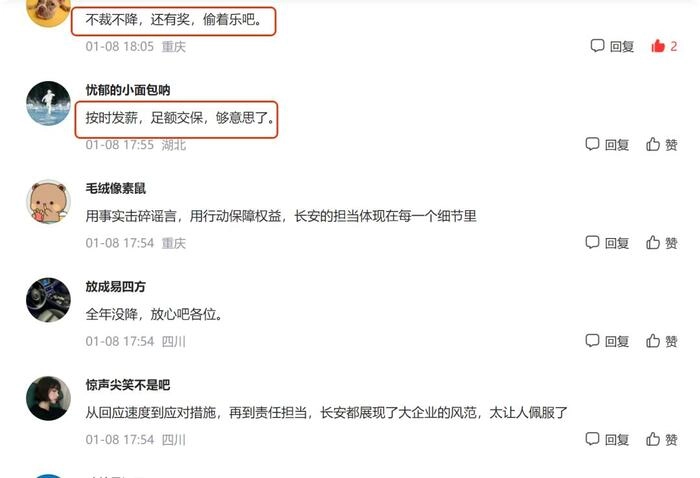
Task: Like the 重庆 comment with 2 likes
Action: [x=663, y=46]
